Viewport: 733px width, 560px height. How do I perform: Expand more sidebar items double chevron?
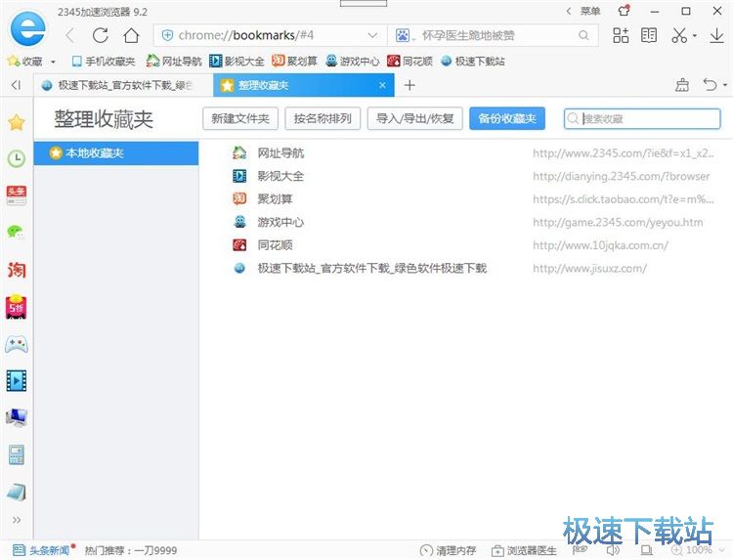pos(17,520)
